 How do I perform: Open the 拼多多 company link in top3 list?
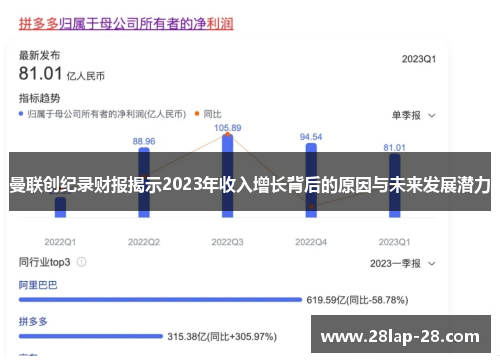(33, 322)
